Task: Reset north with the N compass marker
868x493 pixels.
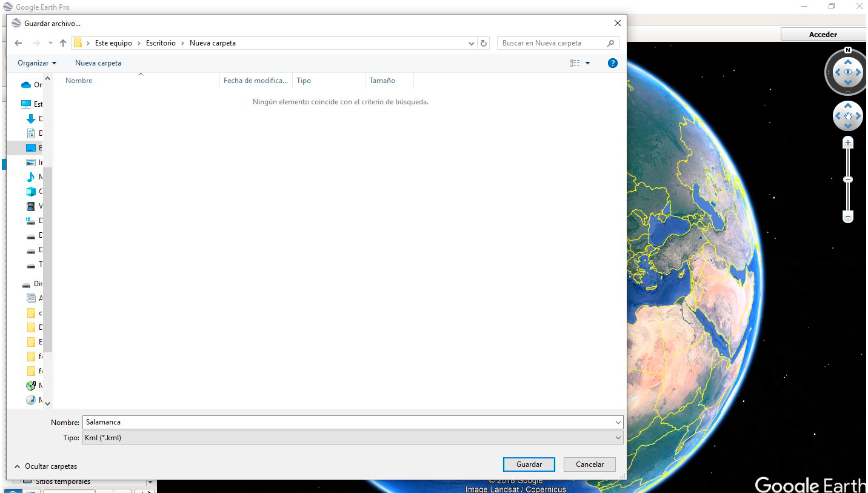Action: (848, 50)
